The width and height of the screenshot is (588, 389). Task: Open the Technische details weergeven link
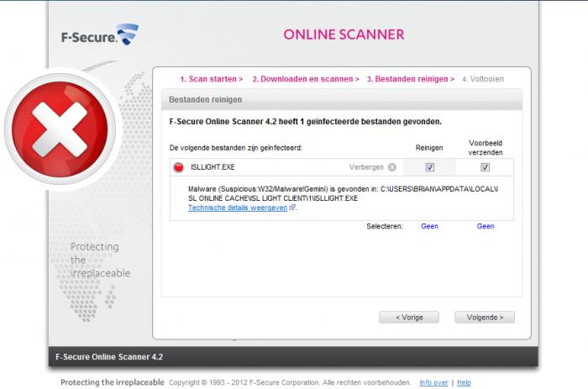pos(238,208)
